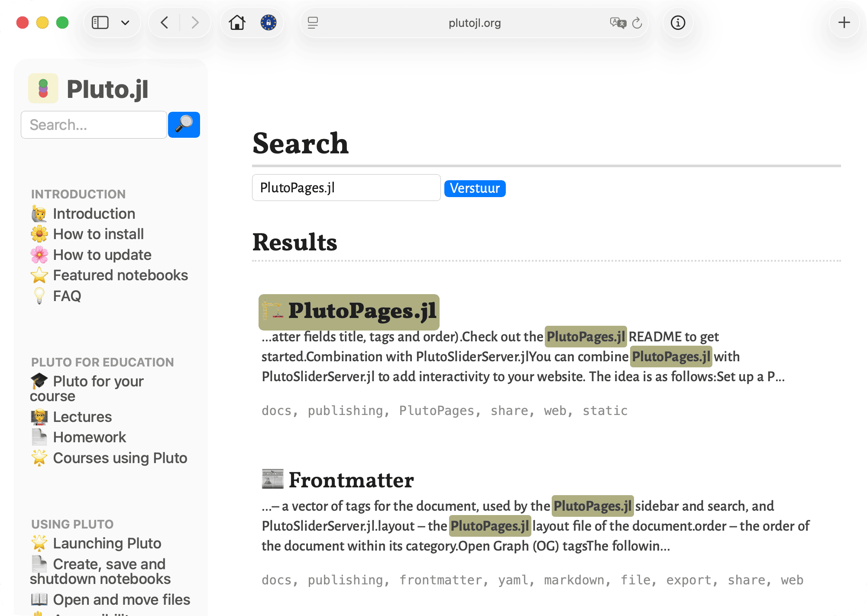The image size is (867, 616).
Task: Click the PLUTO FOR EDUCATION section heading
Action: point(103,362)
